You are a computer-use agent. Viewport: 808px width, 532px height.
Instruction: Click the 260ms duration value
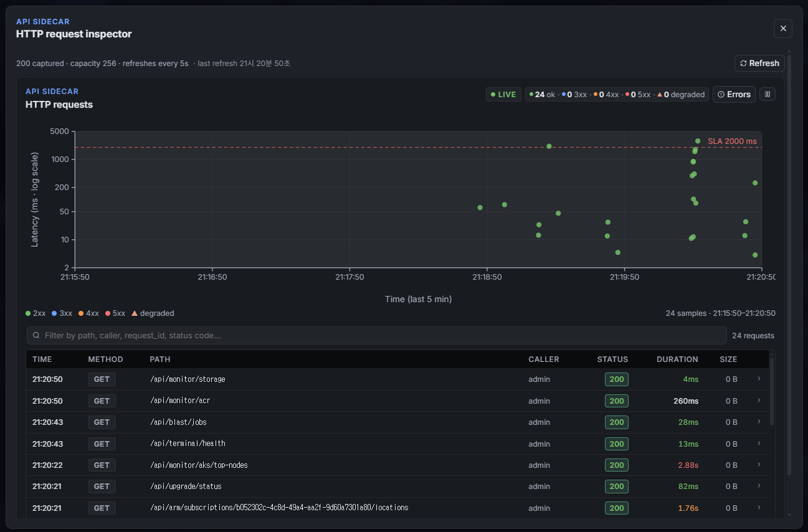[x=686, y=401]
